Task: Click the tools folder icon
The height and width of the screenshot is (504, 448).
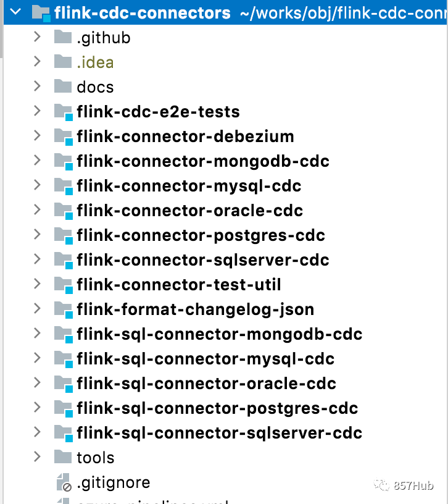Action: [62, 457]
